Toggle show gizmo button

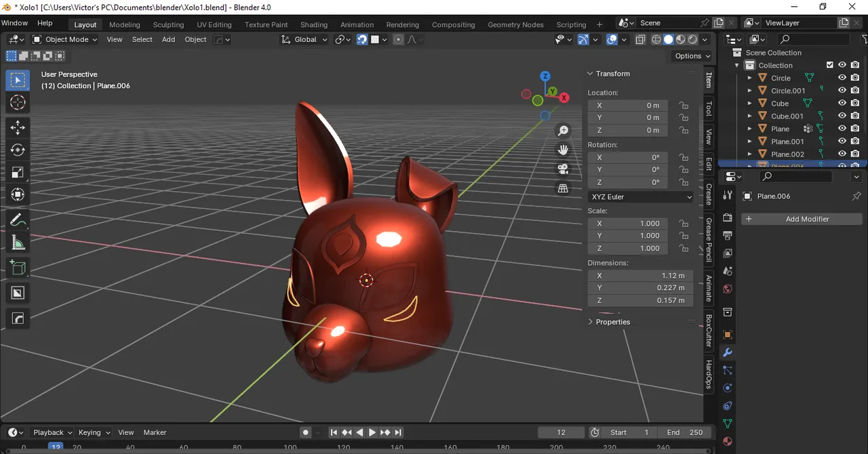[x=583, y=39]
